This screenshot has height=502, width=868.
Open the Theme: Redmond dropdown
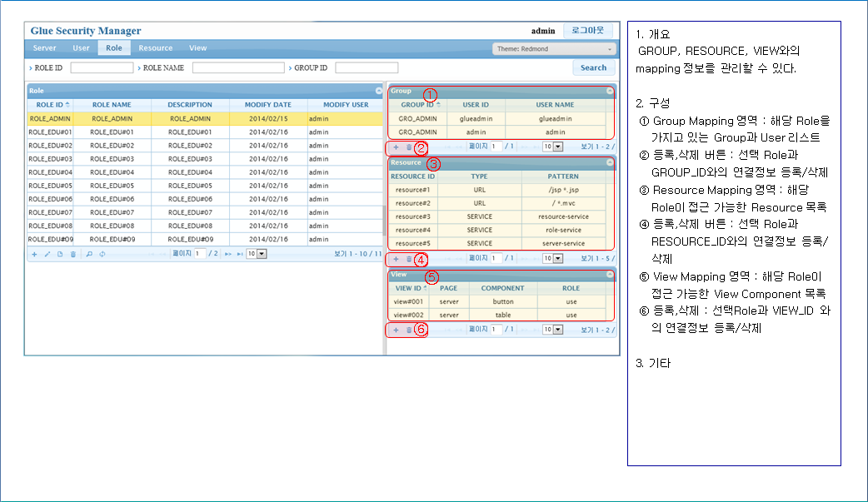click(553, 49)
